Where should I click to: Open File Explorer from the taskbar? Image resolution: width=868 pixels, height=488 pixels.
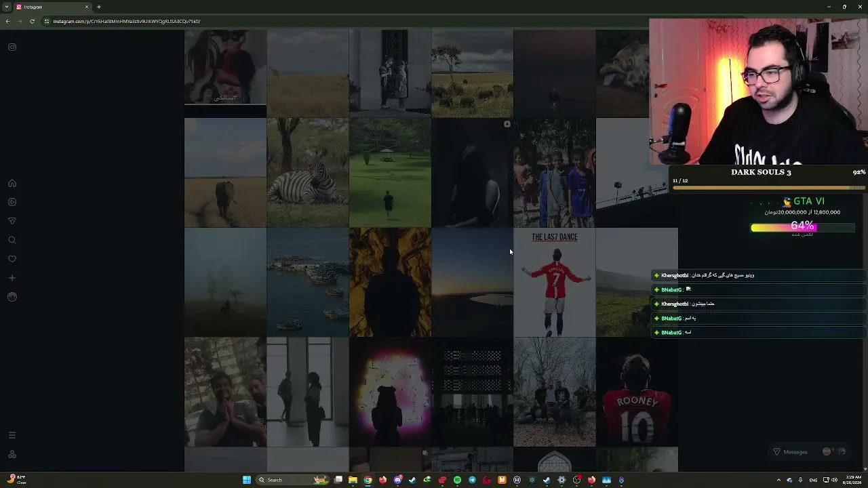[x=353, y=480]
